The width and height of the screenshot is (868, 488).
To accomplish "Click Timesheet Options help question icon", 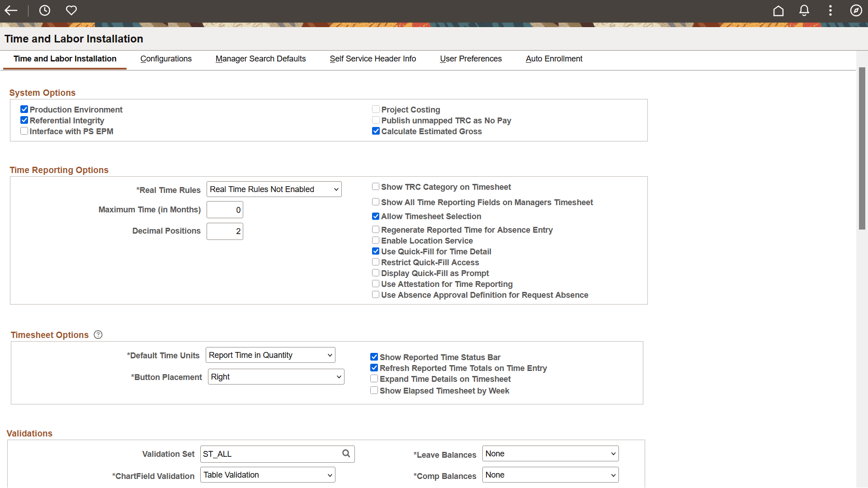I will click(x=98, y=335).
